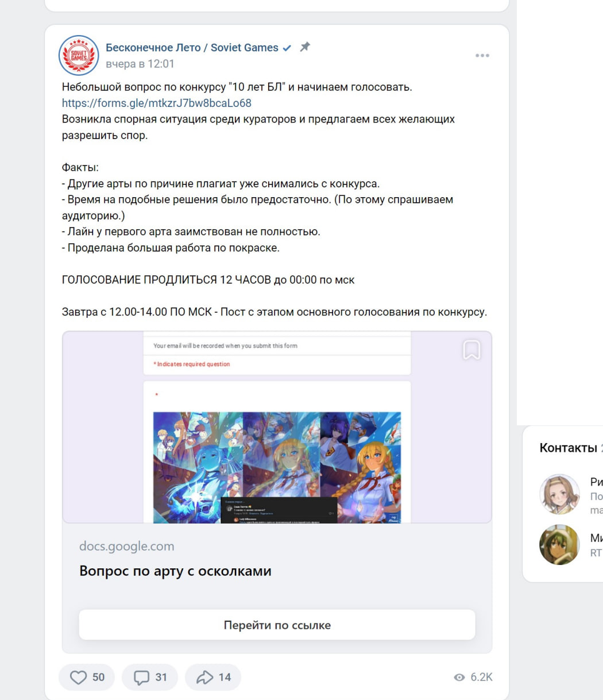603x700 pixels.
Task: Open the three-dot post options menu
Action: pyautogui.click(x=482, y=56)
